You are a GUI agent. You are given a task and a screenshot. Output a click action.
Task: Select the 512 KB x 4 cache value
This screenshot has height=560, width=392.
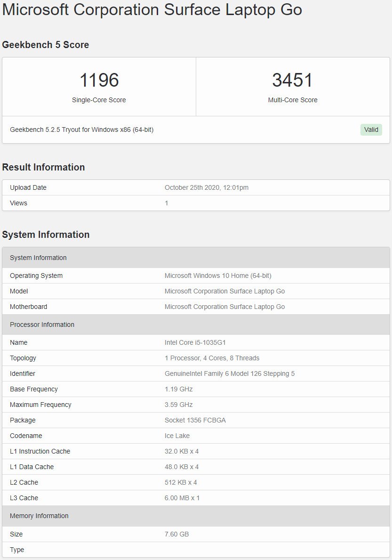[181, 482]
